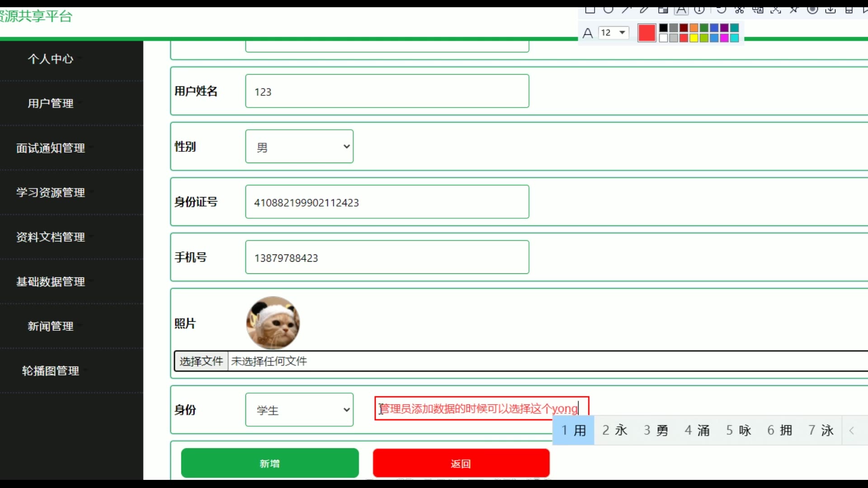Undo the last annotation
The width and height of the screenshot is (868, 488).
tap(722, 10)
